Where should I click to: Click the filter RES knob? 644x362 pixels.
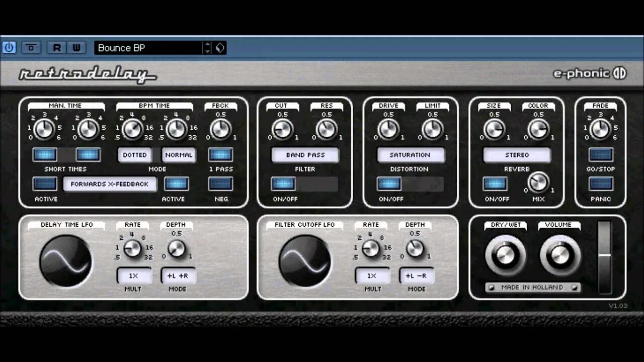[x=327, y=129]
